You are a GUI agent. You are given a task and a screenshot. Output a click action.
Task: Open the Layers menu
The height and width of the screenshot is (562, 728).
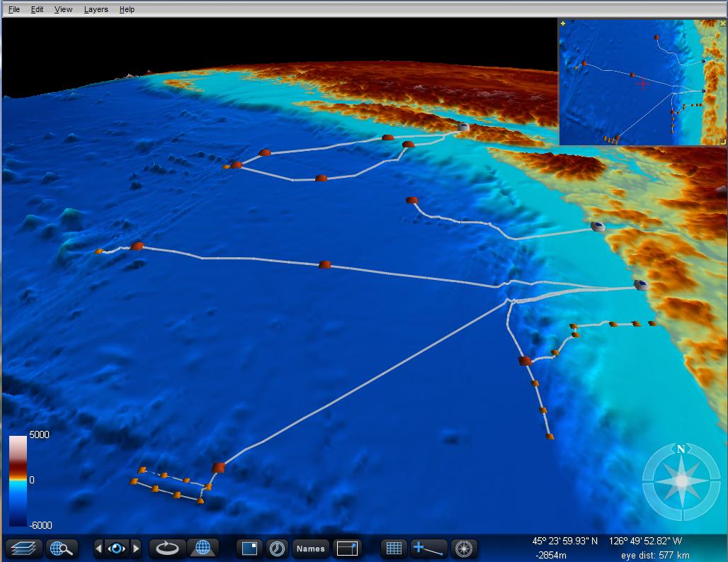pyautogui.click(x=96, y=9)
